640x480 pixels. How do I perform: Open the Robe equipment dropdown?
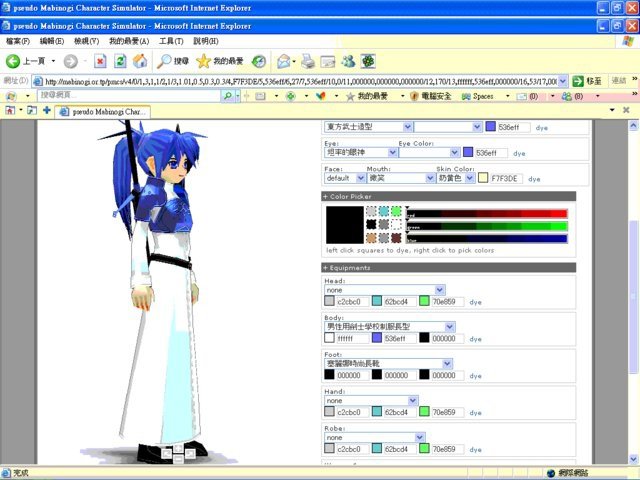[x=375, y=437]
